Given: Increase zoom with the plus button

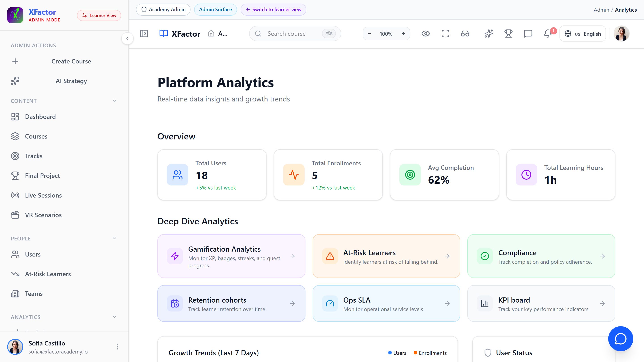Looking at the screenshot, I should coord(403,34).
